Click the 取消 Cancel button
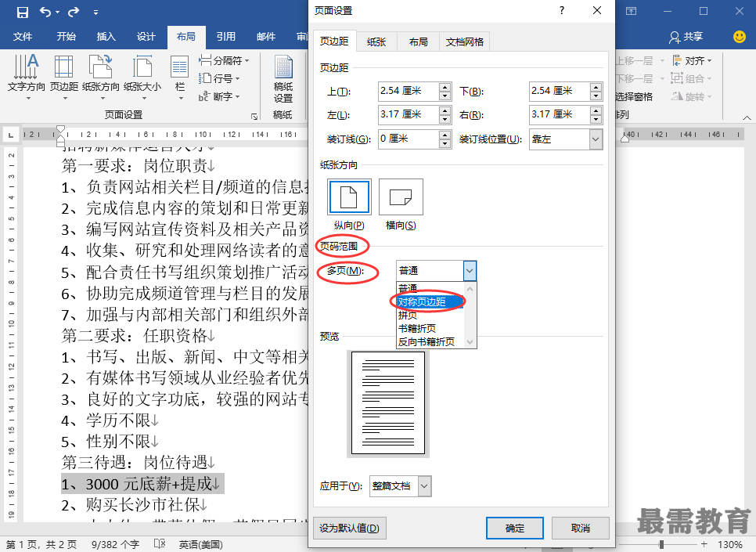Screen dimensions: 756x552 coord(581,529)
